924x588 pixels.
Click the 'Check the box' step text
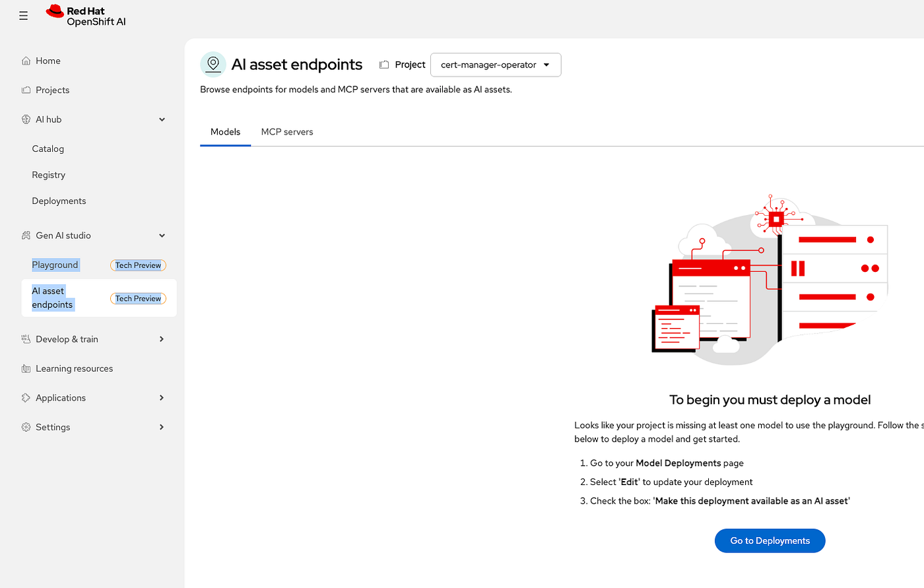[720, 502]
